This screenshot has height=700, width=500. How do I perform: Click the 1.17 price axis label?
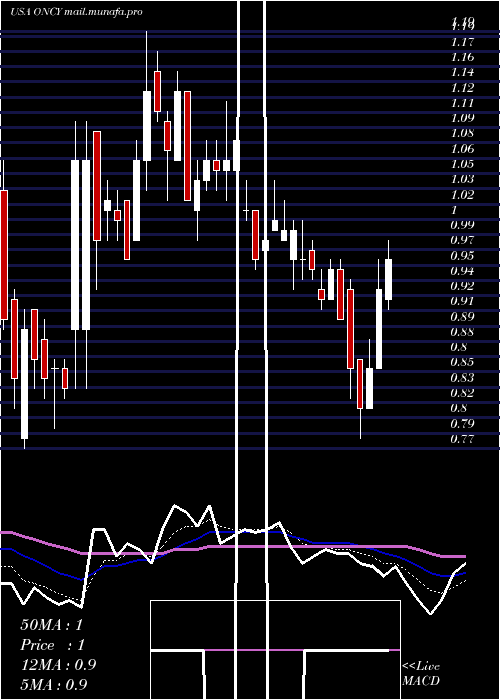462,42
